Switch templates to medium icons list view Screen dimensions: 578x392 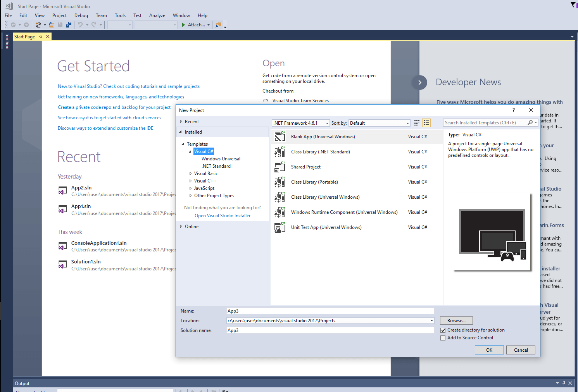pyautogui.click(x=426, y=123)
